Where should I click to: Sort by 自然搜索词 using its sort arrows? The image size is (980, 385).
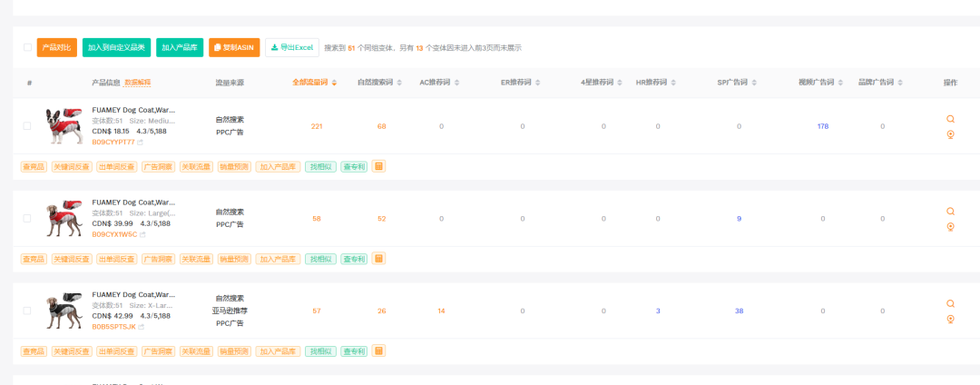pyautogui.click(x=399, y=83)
